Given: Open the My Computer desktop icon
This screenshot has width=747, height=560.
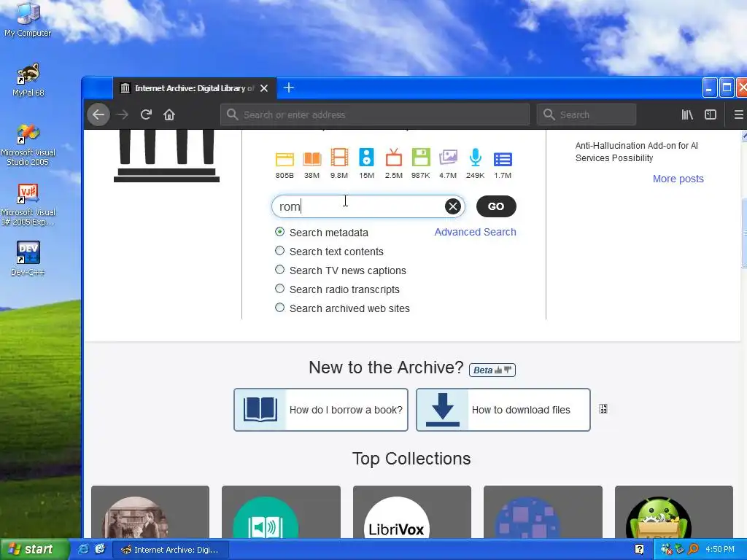Looking at the screenshot, I should click(x=28, y=20).
